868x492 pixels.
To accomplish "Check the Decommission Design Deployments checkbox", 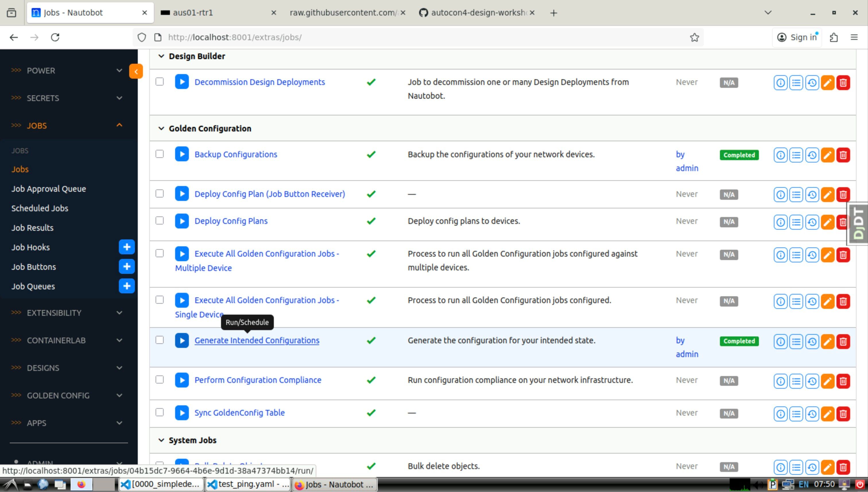I will point(160,82).
